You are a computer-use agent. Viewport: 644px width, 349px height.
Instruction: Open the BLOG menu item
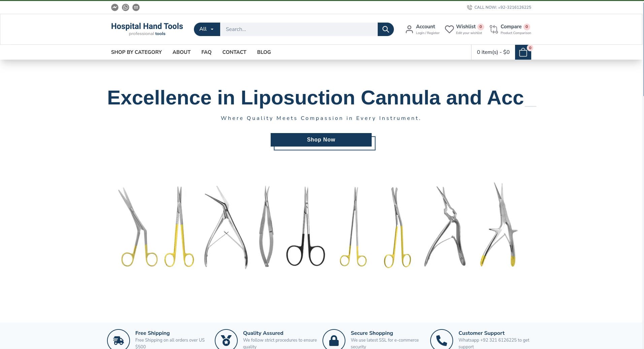pos(264,52)
